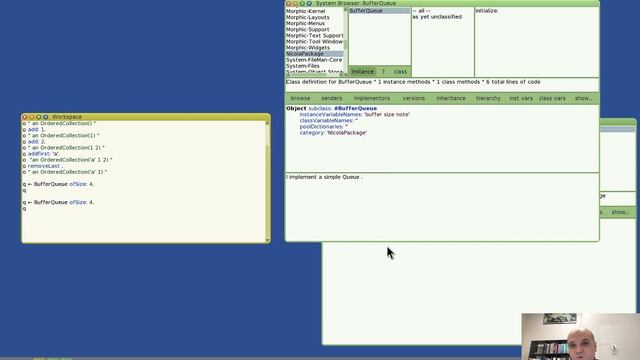Click first 'q ← BufferQueue ofSize: 4.' line
The image size is (640, 360).
[58, 184]
